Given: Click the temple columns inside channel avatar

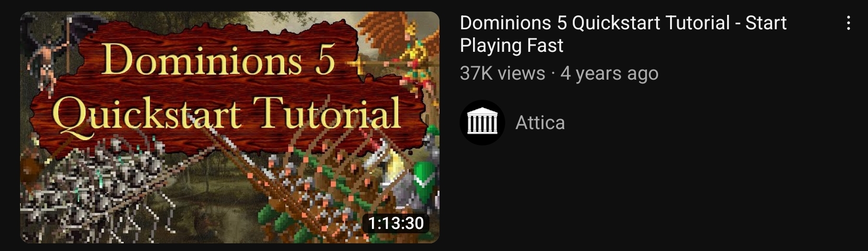Looking at the screenshot, I should point(482,123).
